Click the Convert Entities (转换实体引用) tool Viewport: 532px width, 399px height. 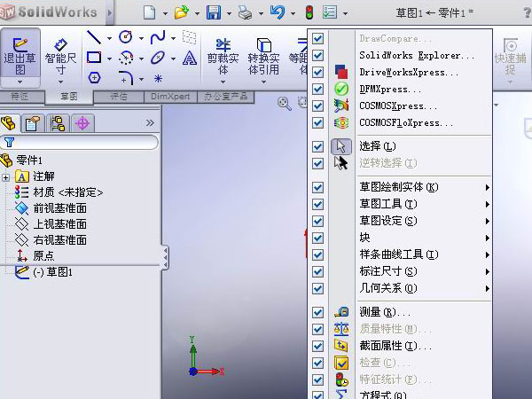tap(263, 57)
